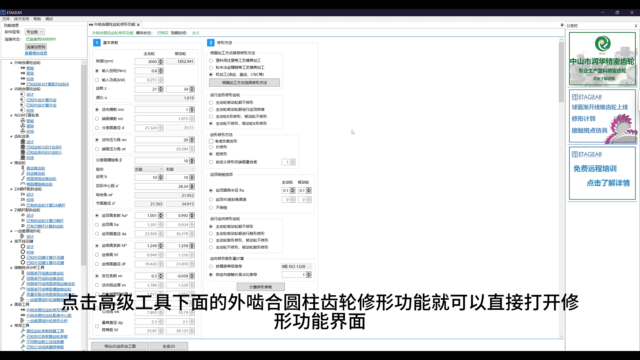Screen dimensions: 640x360
Task: Click gear icon beside 外啮合圆柱齿轮配凑中心距
Action: [x=23, y=316]
